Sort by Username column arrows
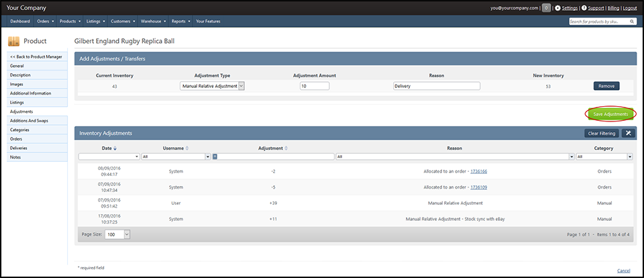The image size is (644, 278). tap(187, 148)
